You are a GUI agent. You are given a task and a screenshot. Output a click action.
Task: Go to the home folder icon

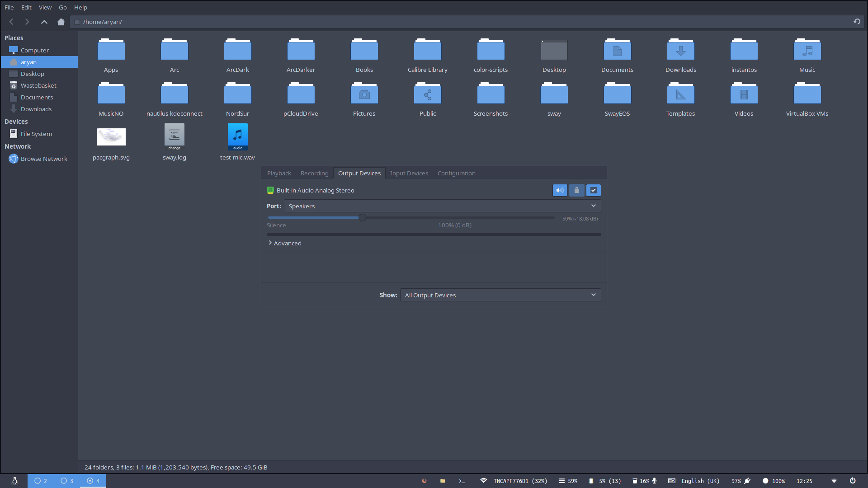click(x=61, y=22)
